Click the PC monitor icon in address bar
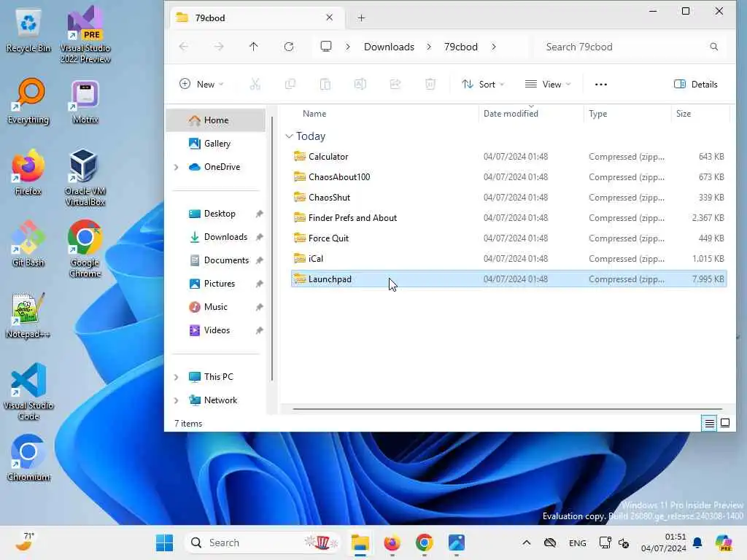 (326, 46)
